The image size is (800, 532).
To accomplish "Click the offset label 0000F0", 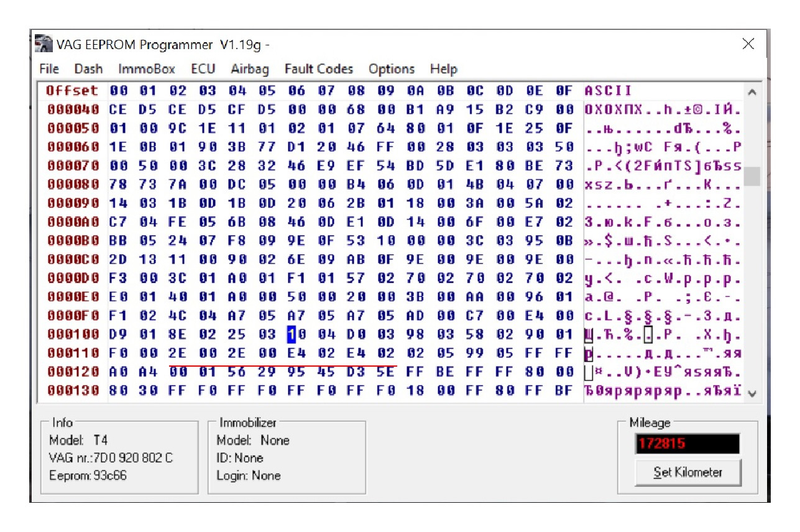I will [x=73, y=315].
